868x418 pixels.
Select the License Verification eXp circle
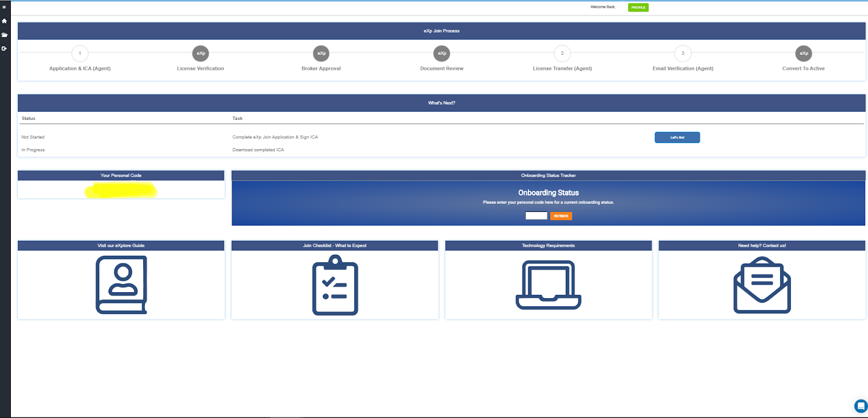pyautogui.click(x=201, y=53)
